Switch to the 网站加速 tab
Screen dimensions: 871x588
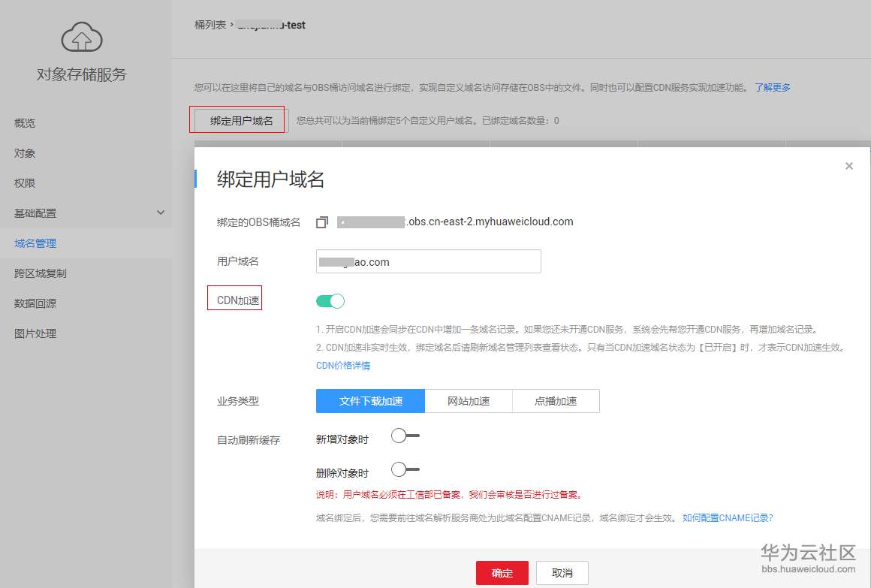469,400
